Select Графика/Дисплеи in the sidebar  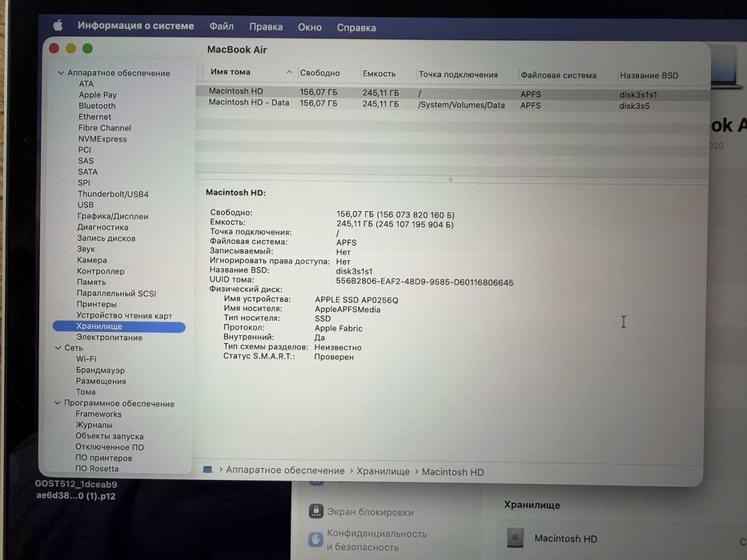click(x=112, y=216)
